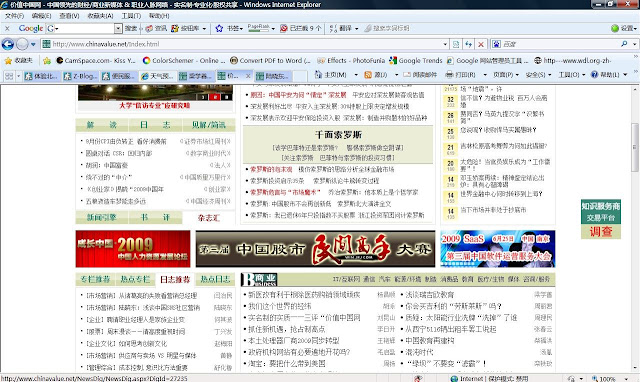This screenshot has width=640, height=382.
Task: Click the Google Toolbar search field
Action: pyautogui.click(x=86, y=28)
